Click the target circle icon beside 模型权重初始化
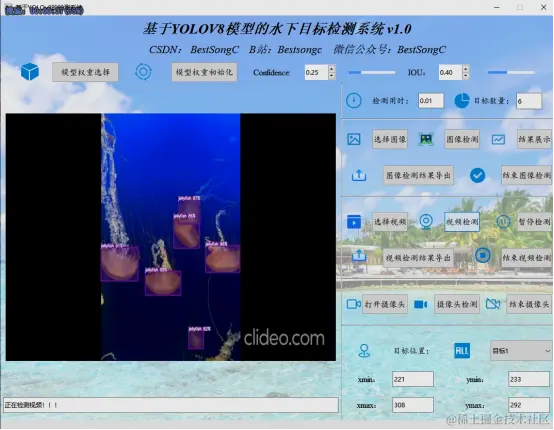Screen dimensions: 554x430 coord(143,72)
